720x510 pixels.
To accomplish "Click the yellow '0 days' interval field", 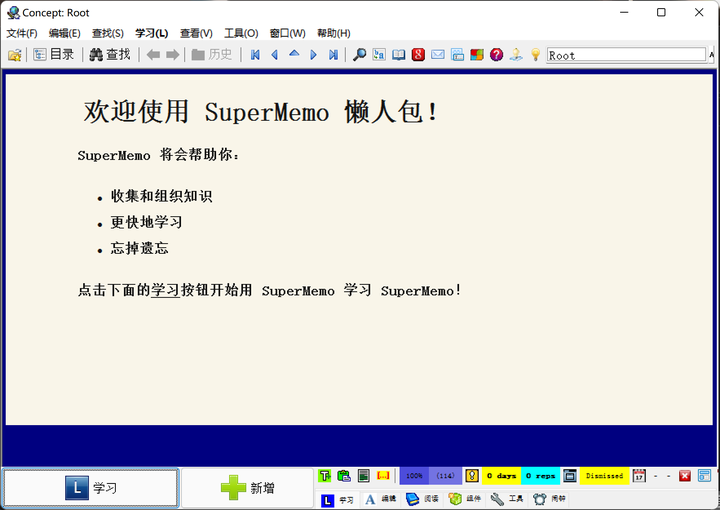I will click(x=501, y=476).
